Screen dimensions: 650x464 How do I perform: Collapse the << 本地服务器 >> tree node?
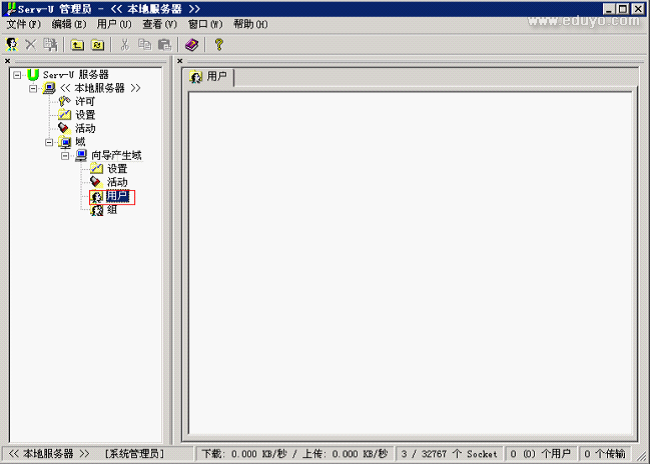(x=33, y=88)
